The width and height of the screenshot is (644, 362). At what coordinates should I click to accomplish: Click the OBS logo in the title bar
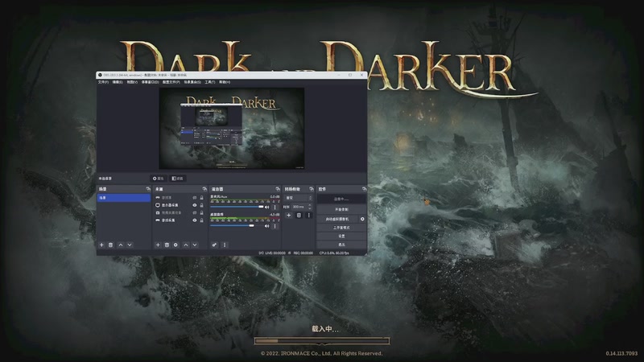pyautogui.click(x=100, y=75)
